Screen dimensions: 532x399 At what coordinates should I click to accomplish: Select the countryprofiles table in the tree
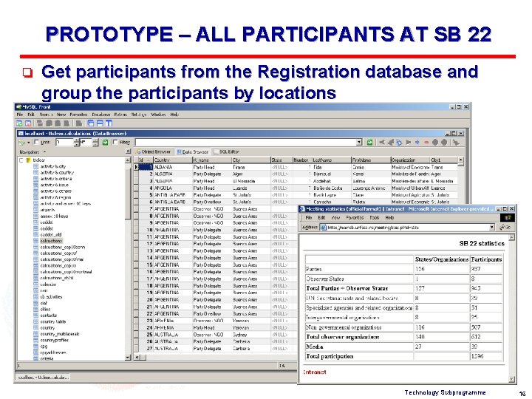(x=54, y=340)
